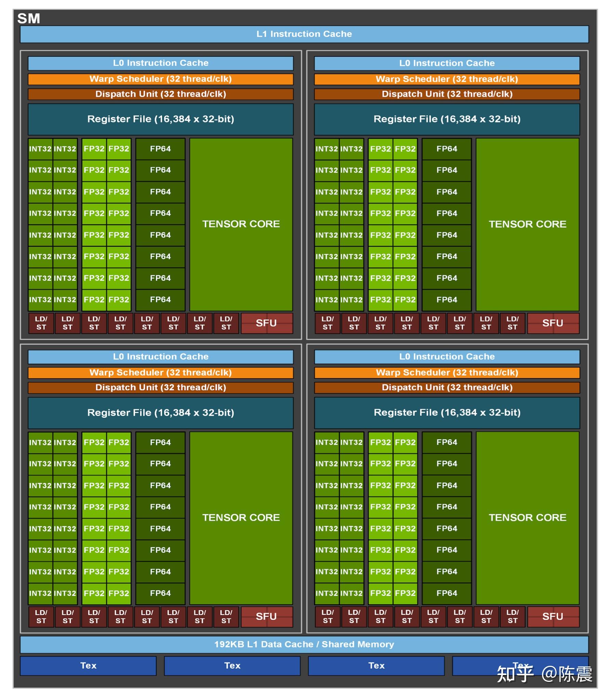Viewport: 609px width, 700px height.
Task: Click the first LD/ST unit in top-left partition
Action: (41, 323)
